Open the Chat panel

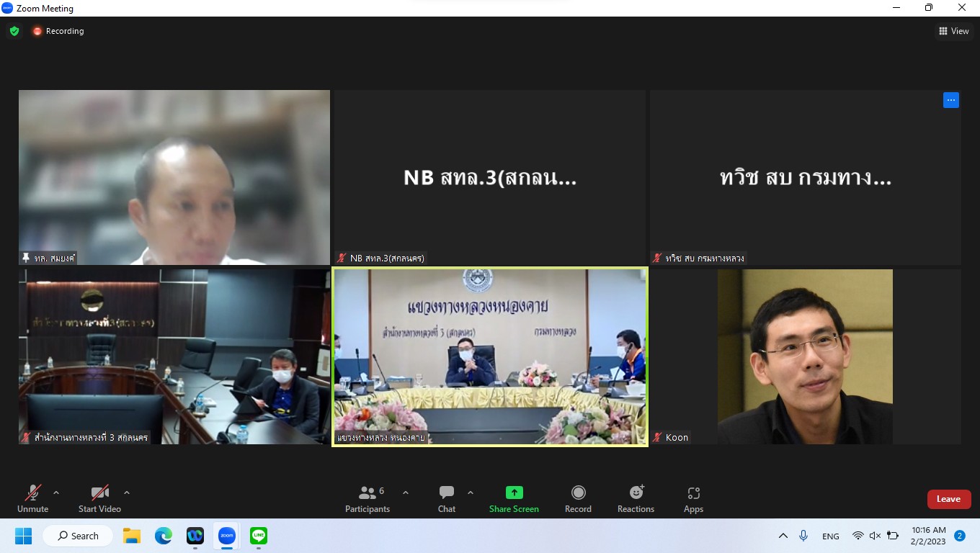tap(447, 499)
